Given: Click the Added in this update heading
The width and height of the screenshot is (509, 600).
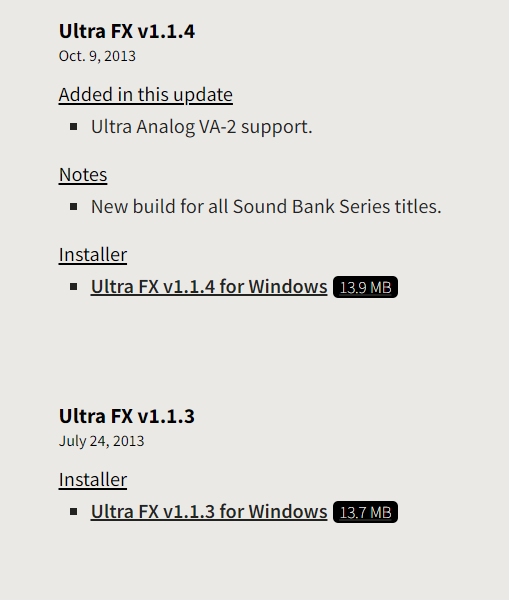Looking at the screenshot, I should 145,95.
